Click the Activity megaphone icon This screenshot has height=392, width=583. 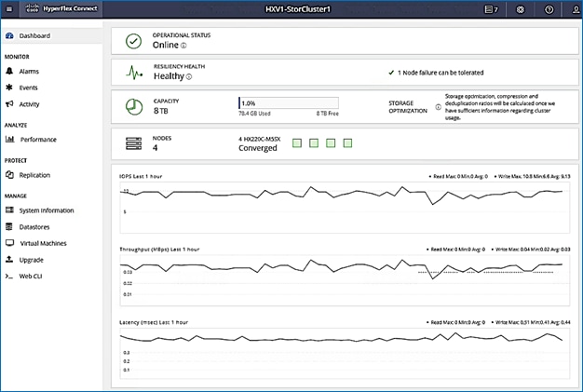(9, 103)
